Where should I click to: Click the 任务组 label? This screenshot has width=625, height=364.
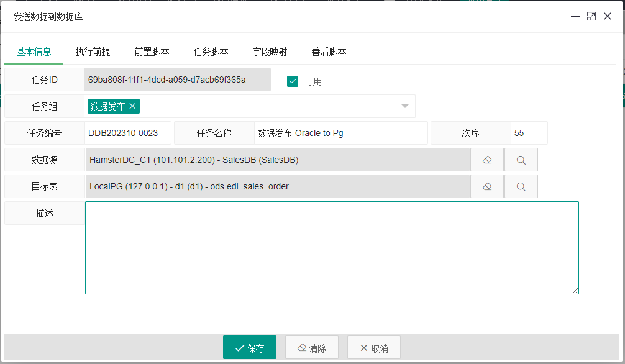(x=44, y=106)
